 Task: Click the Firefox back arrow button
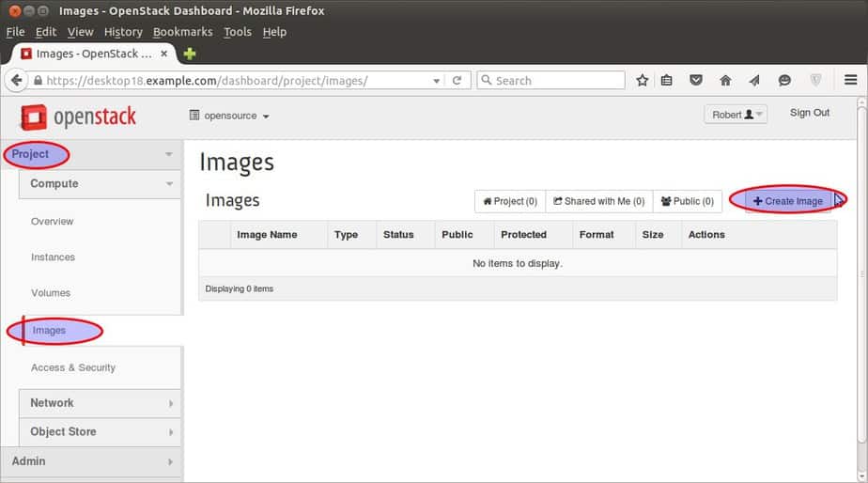[17, 80]
